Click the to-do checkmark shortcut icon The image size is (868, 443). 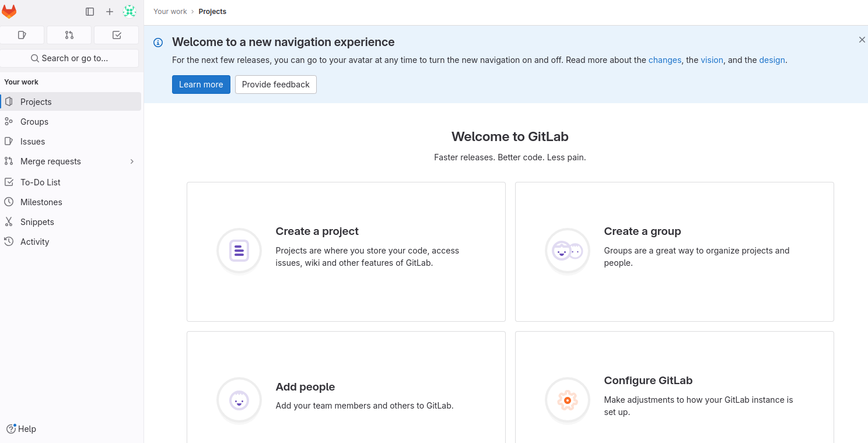(x=117, y=35)
